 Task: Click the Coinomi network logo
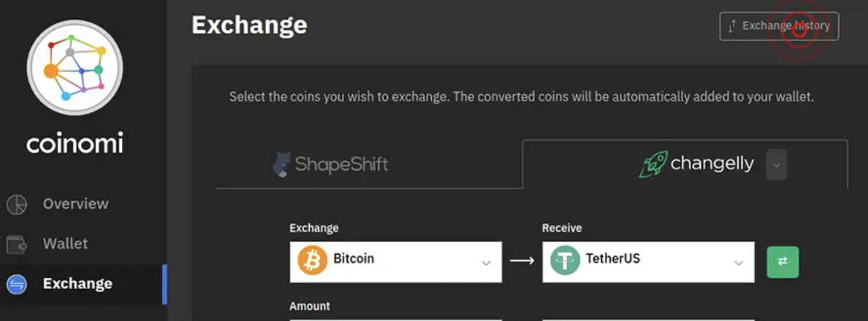point(75,67)
